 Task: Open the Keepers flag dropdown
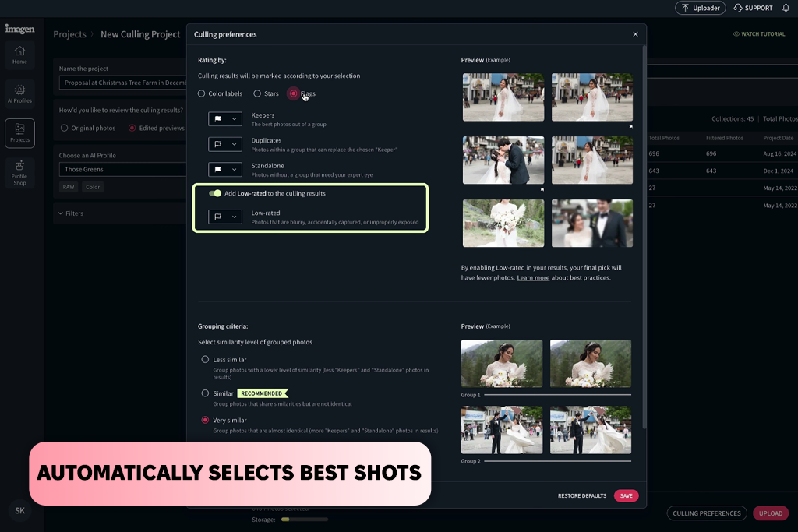tap(225, 118)
